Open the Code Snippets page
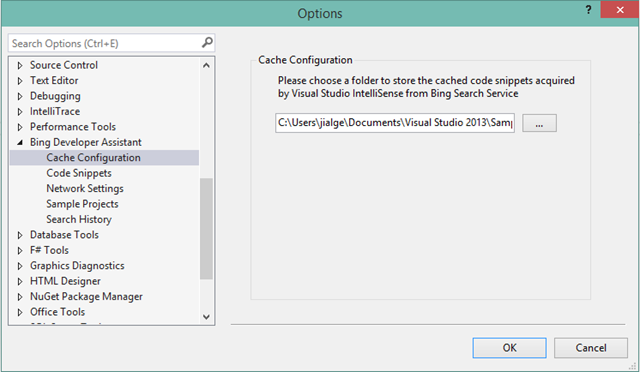The height and width of the screenshot is (372, 640). pyautogui.click(x=79, y=173)
